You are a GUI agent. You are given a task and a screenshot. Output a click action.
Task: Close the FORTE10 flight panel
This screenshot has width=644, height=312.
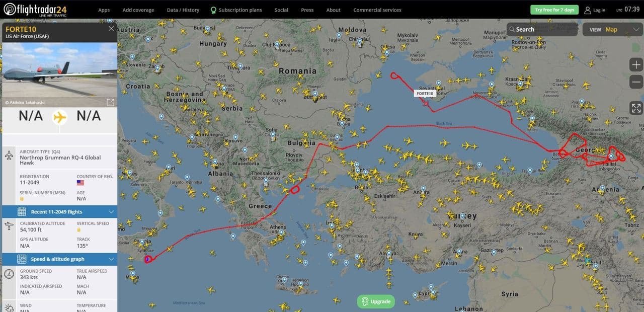tap(111, 29)
